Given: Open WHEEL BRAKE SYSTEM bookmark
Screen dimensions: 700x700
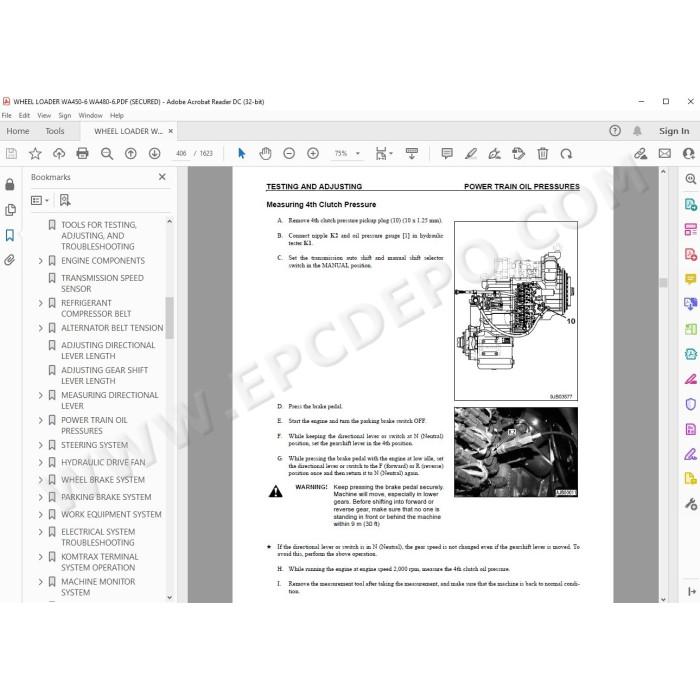Looking at the screenshot, I should [x=103, y=480].
